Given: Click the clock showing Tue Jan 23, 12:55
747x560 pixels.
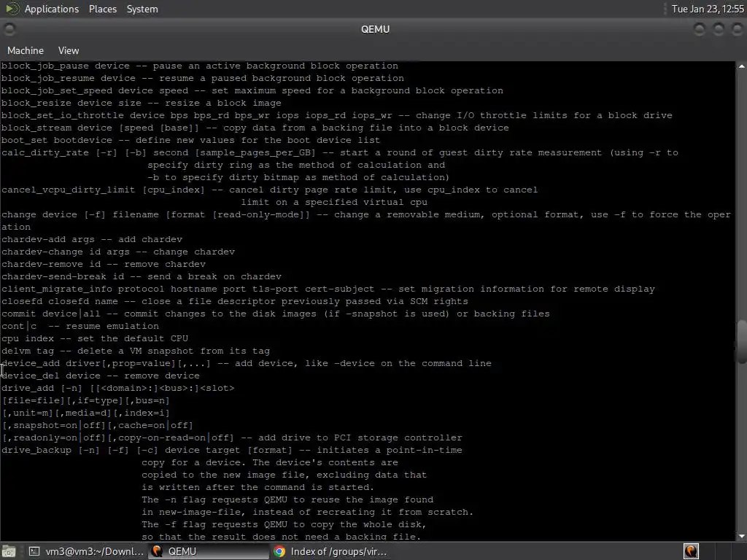Looking at the screenshot, I should click(x=708, y=9).
